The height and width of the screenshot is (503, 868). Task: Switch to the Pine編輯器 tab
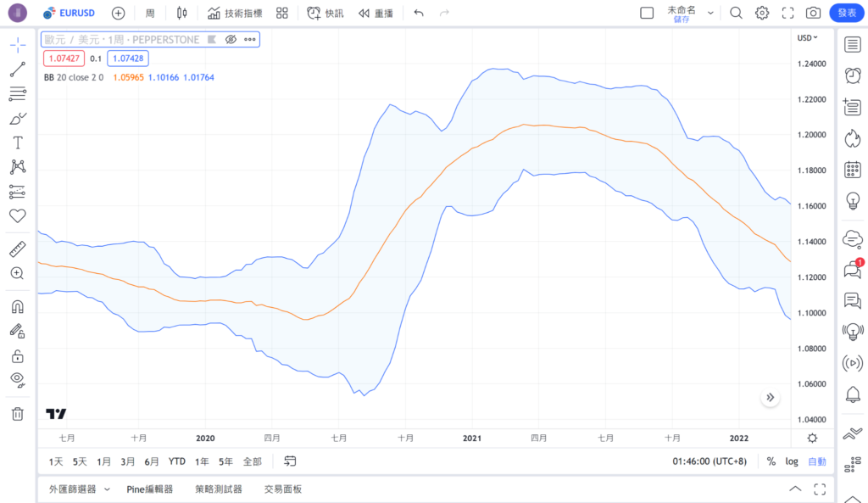pyautogui.click(x=150, y=489)
